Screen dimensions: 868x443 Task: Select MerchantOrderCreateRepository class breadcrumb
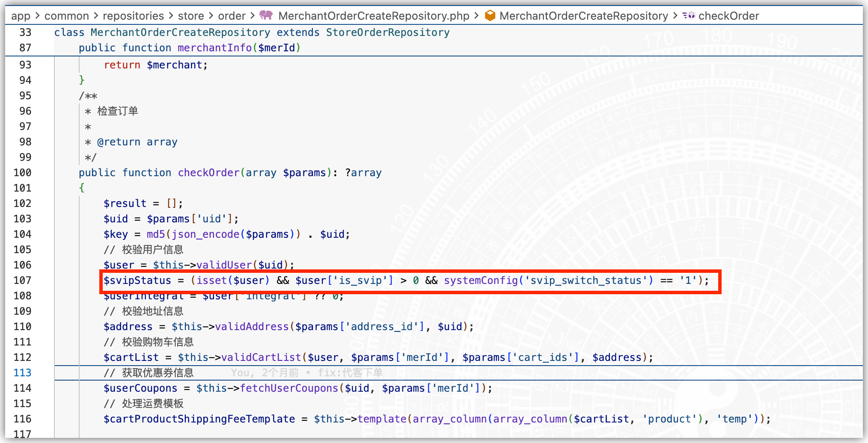pyautogui.click(x=584, y=16)
